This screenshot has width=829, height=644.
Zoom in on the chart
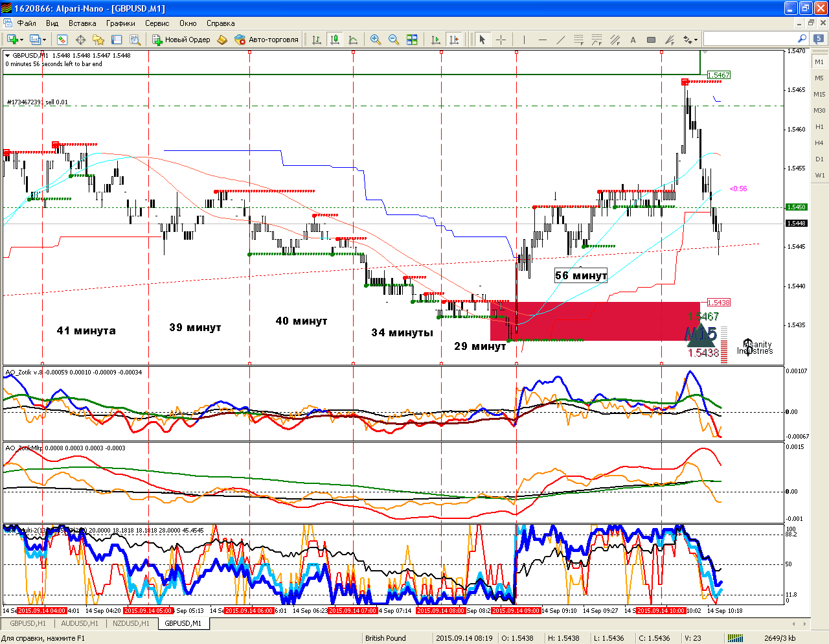click(x=376, y=40)
